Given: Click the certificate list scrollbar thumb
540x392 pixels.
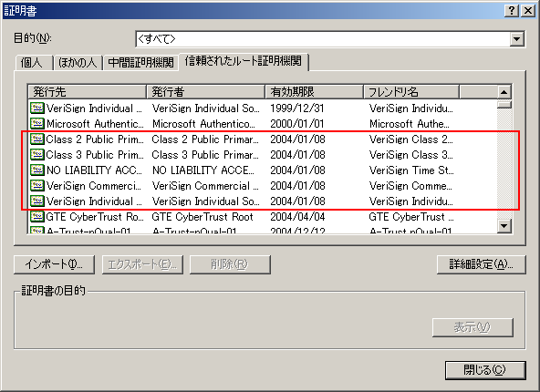Looking at the screenshot, I should (504, 104).
